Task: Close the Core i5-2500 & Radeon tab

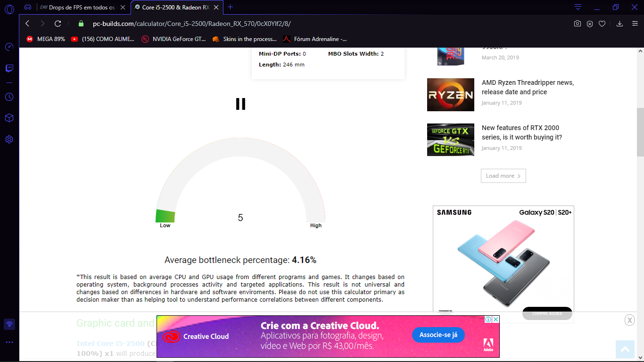Action: pos(216,7)
